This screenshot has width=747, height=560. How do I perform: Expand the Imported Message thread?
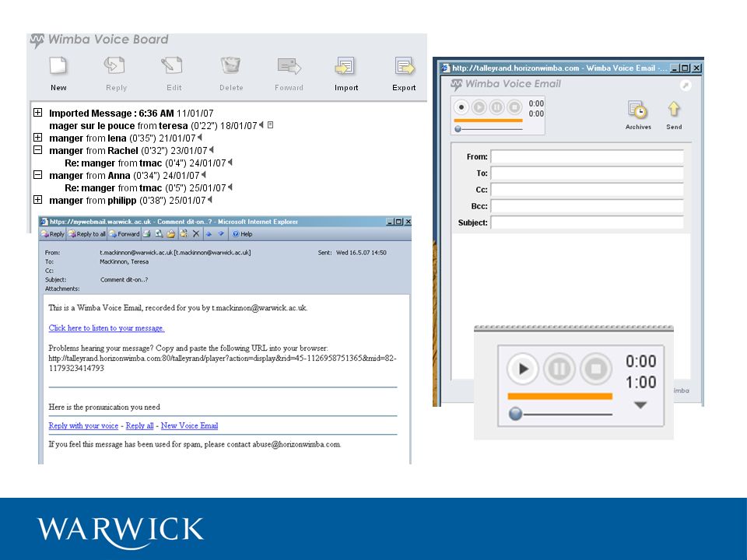37,112
